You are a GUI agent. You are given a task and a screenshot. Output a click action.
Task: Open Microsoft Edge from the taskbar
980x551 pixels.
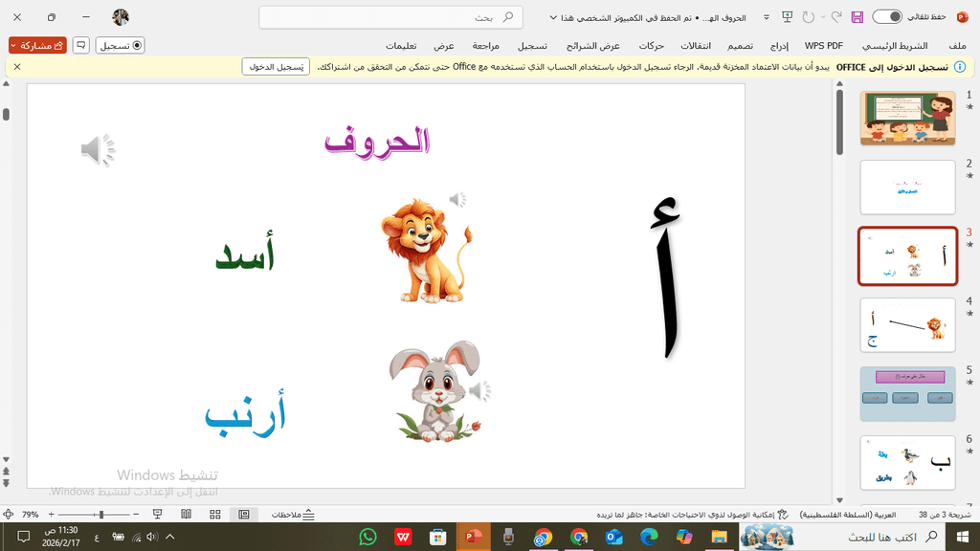(x=649, y=537)
